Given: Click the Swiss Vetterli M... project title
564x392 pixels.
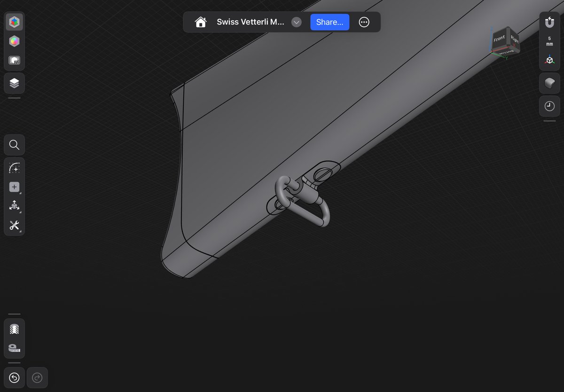Looking at the screenshot, I should (x=250, y=22).
